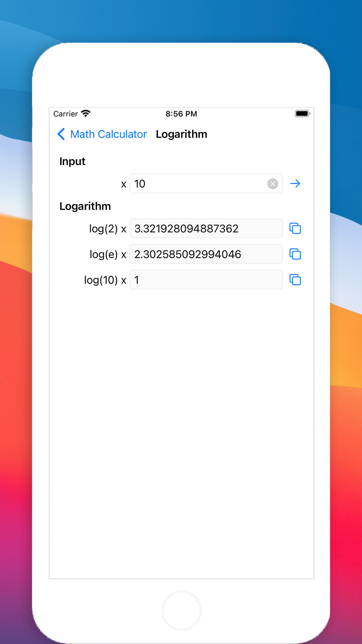Select the log(2) x result field
Image resolution: width=362 pixels, height=644 pixels.
click(206, 229)
